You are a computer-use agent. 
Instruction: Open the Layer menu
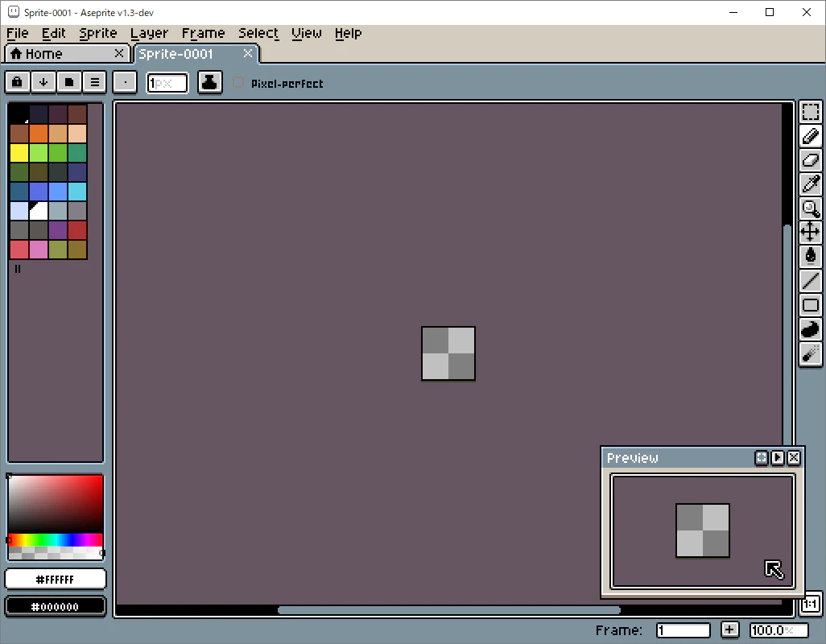149,33
